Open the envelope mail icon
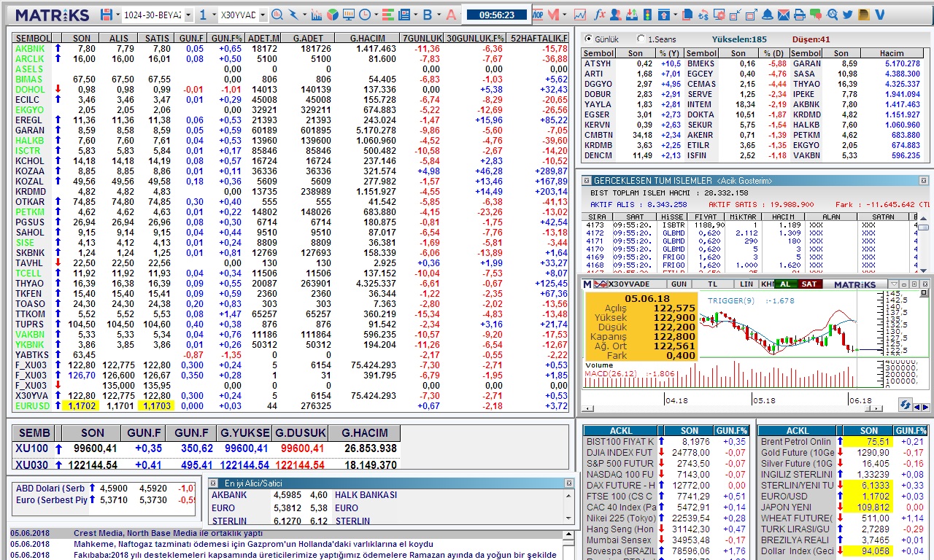 784,15
